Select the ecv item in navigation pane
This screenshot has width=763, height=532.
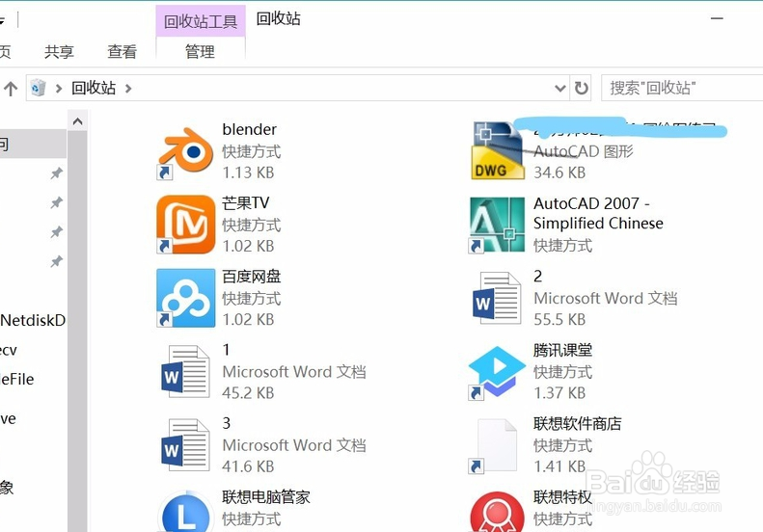click(x=9, y=350)
